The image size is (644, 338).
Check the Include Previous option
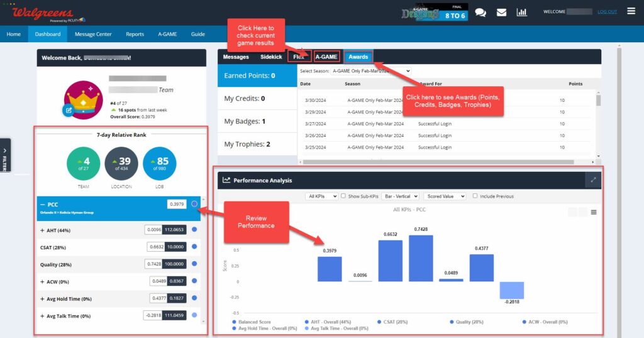pos(475,196)
